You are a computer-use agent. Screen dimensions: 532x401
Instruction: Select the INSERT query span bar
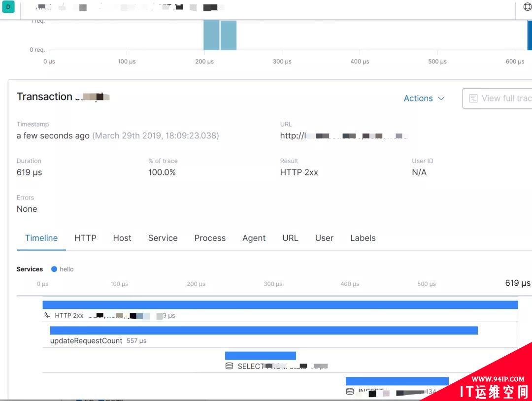(x=398, y=381)
